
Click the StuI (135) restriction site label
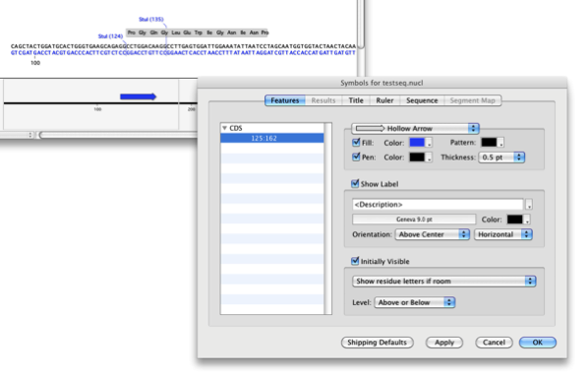[150, 19]
